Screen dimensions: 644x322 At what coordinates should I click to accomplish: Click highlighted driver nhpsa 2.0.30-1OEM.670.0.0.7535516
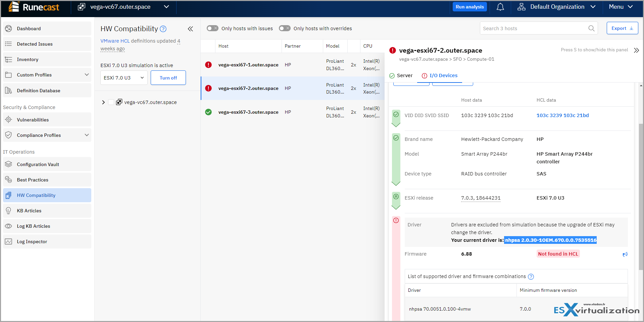coord(550,240)
